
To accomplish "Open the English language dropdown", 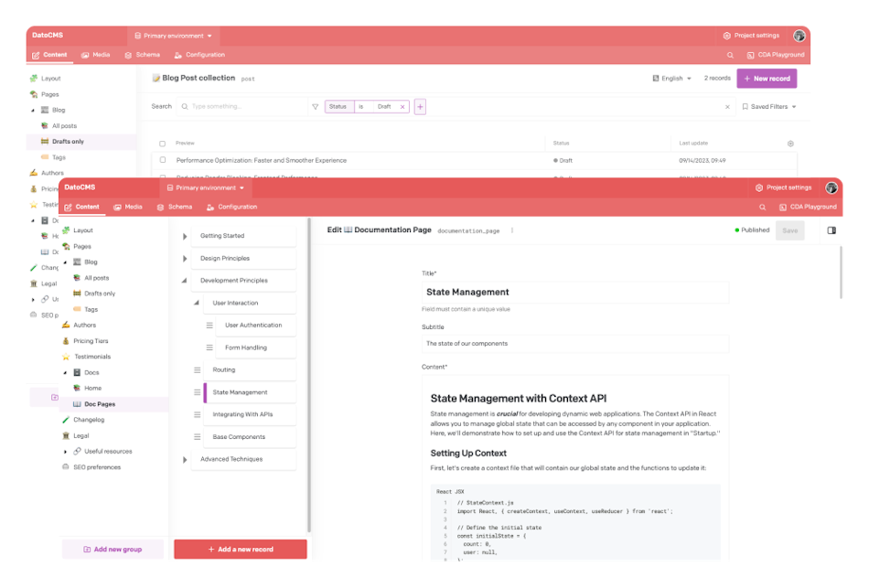I will click(672, 79).
